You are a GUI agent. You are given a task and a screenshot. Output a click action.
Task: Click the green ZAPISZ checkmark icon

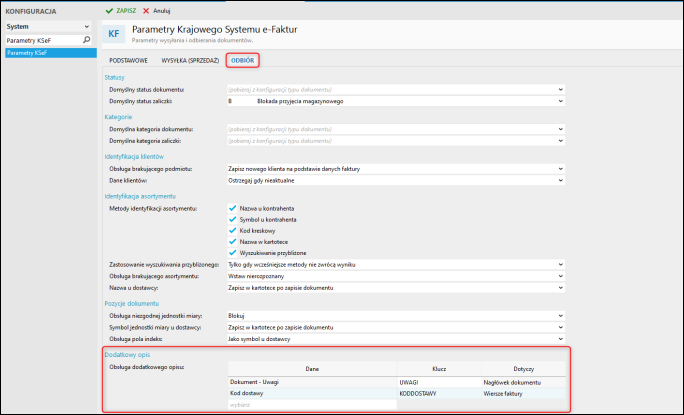click(x=109, y=10)
